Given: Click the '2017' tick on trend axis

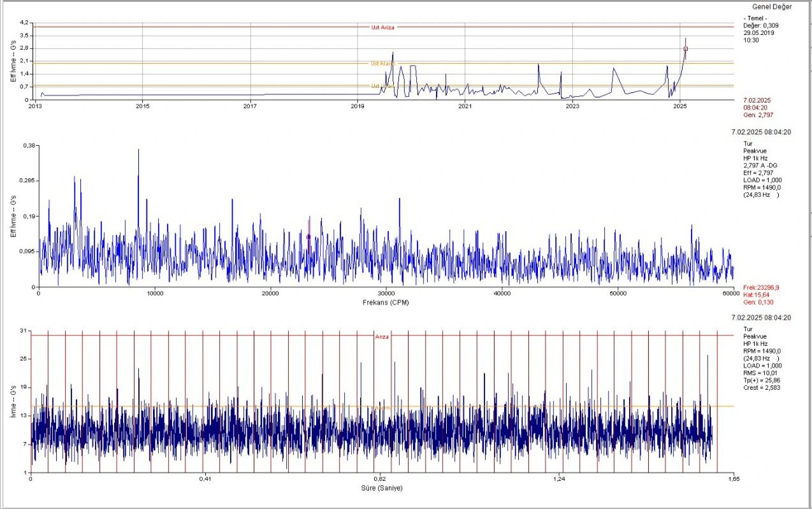Looking at the screenshot, I should pos(250,106).
